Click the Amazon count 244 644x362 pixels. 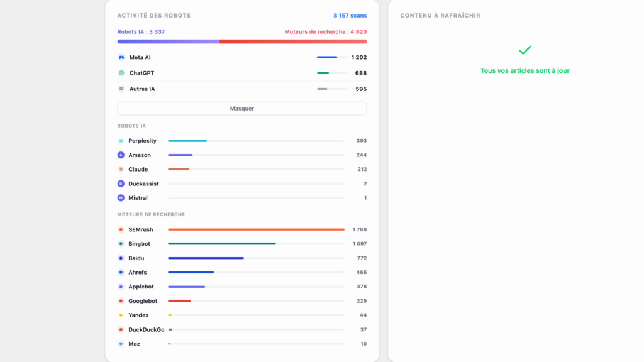point(362,155)
